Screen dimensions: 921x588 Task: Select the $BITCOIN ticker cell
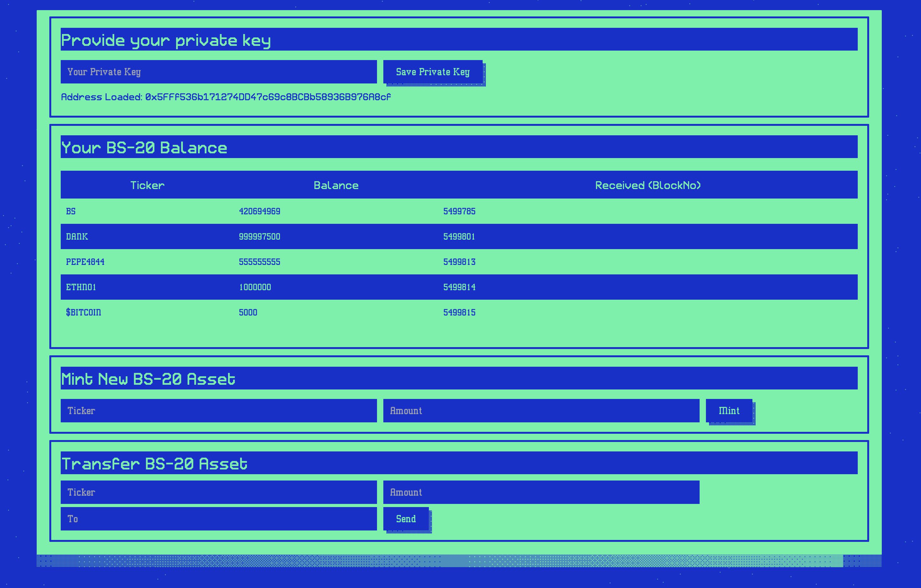[x=83, y=312]
